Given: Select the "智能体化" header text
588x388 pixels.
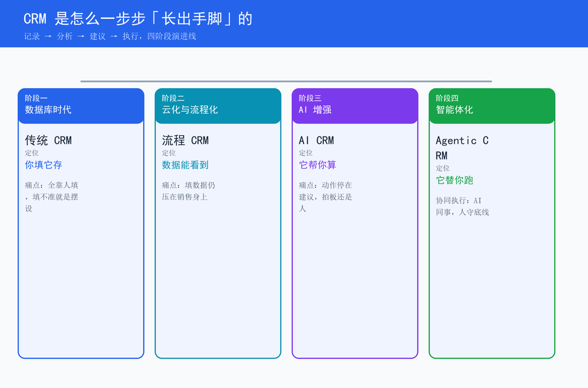Looking at the screenshot, I should [x=454, y=109].
